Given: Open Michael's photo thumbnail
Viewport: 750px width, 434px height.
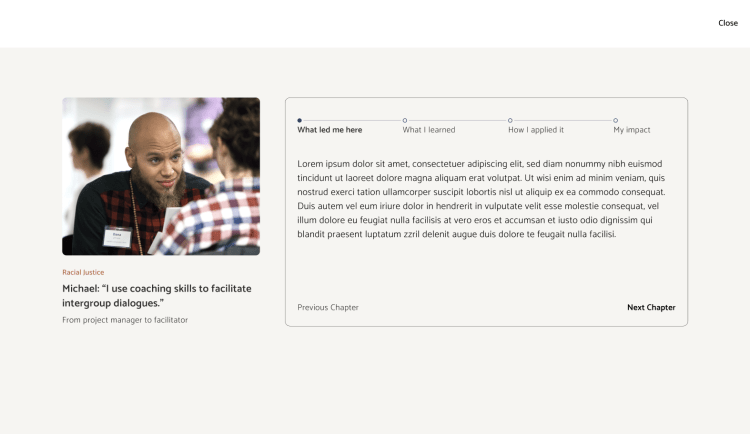Looking at the screenshot, I should (x=161, y=176).
